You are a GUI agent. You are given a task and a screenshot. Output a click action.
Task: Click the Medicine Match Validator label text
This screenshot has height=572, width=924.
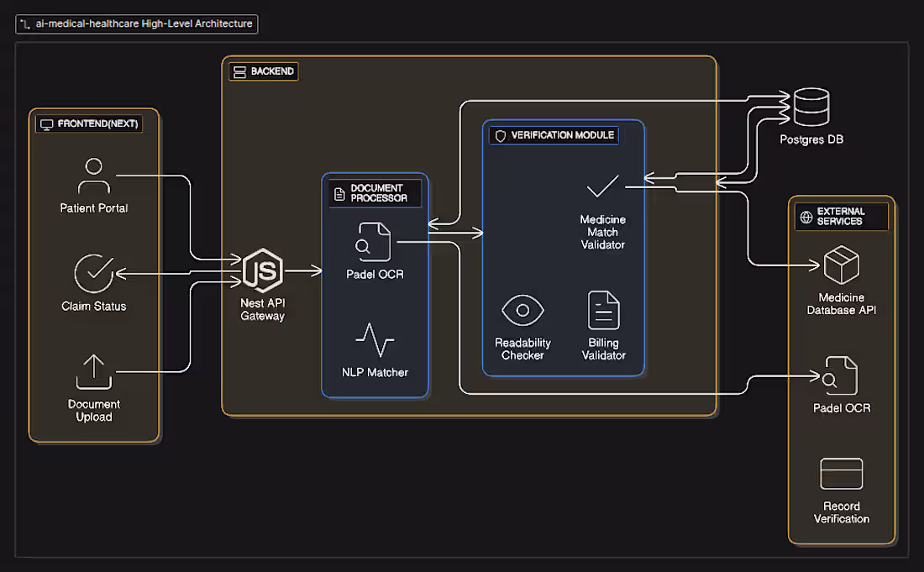603,232
